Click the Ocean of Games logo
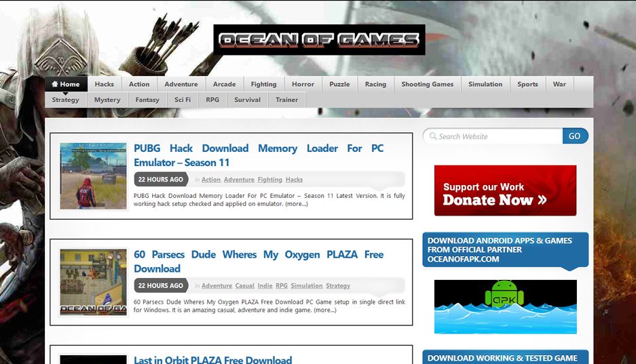Viewport: 636px width, 364px height. pyautogui.click(x=319, y=40)
